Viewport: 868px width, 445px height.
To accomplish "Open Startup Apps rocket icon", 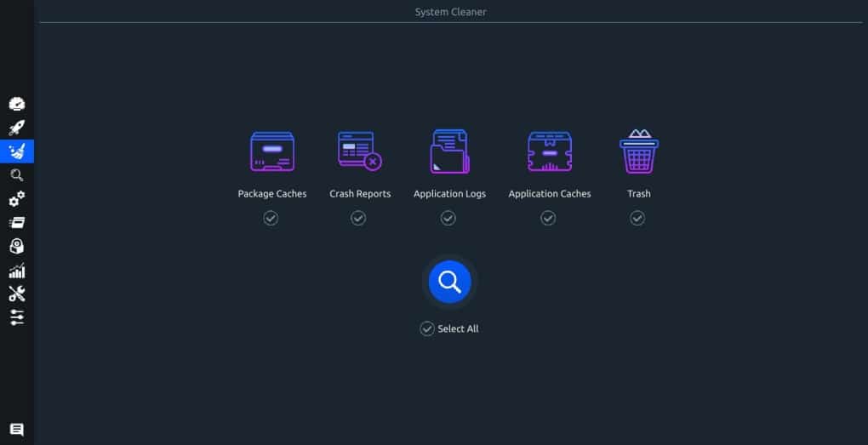I will (17, 128).
